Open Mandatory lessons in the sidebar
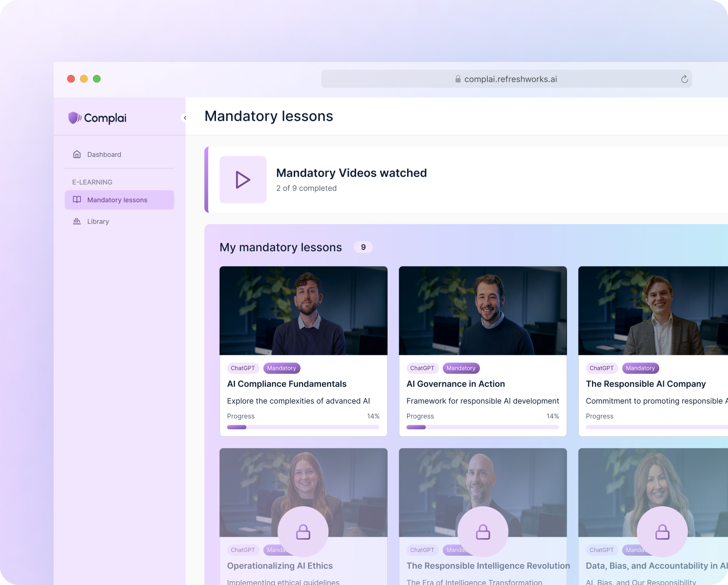Viewport: 728px width, 585px height. tap(117, 200)
